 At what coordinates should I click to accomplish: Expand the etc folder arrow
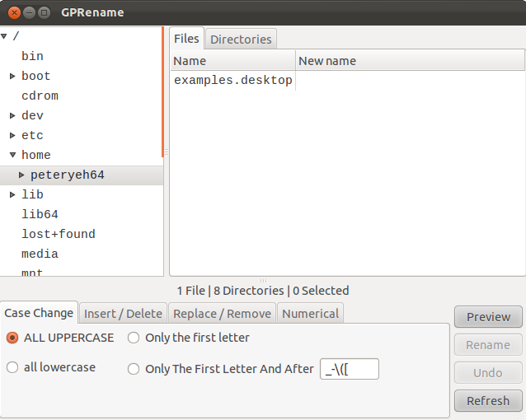point(12,135)
